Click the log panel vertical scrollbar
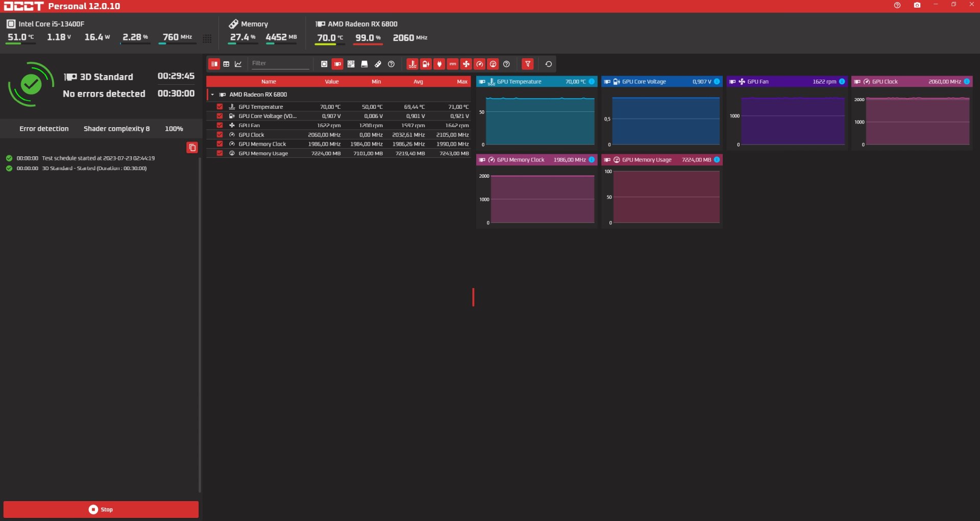Screen dimensions: 980x521 tap(200, 325)
